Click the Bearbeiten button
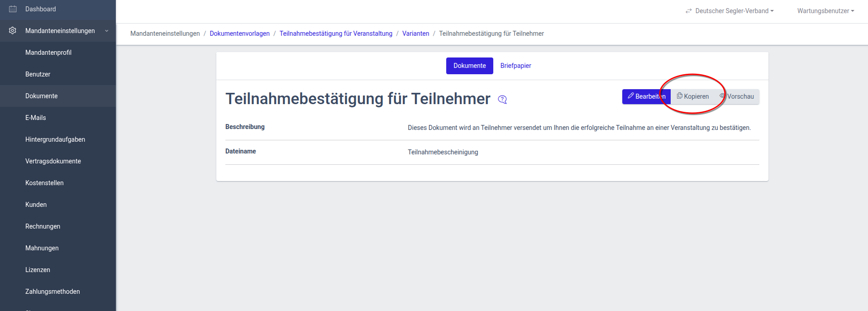Screen dimensions: 868x311 [x=646, y=96]
